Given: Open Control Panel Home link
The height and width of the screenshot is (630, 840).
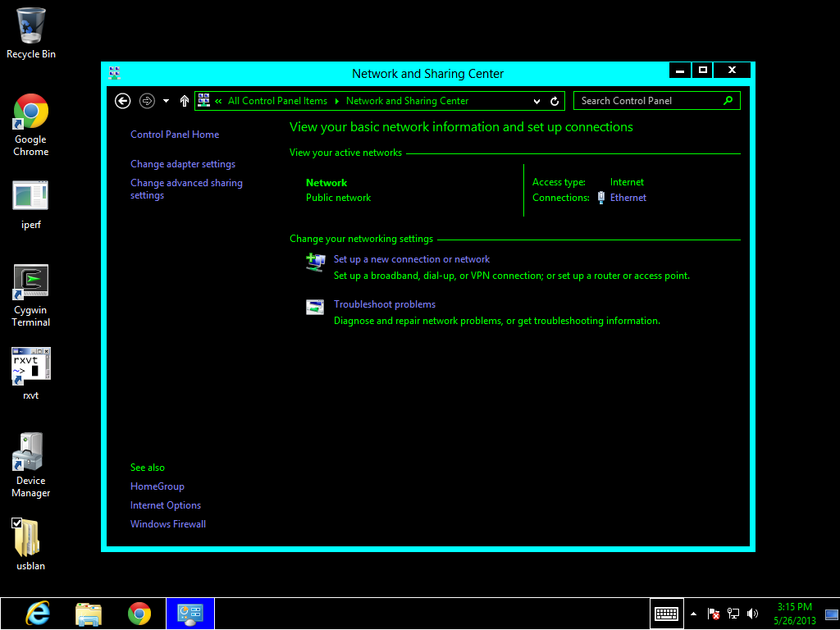Looking at the screenshot, I should [175, 135].
